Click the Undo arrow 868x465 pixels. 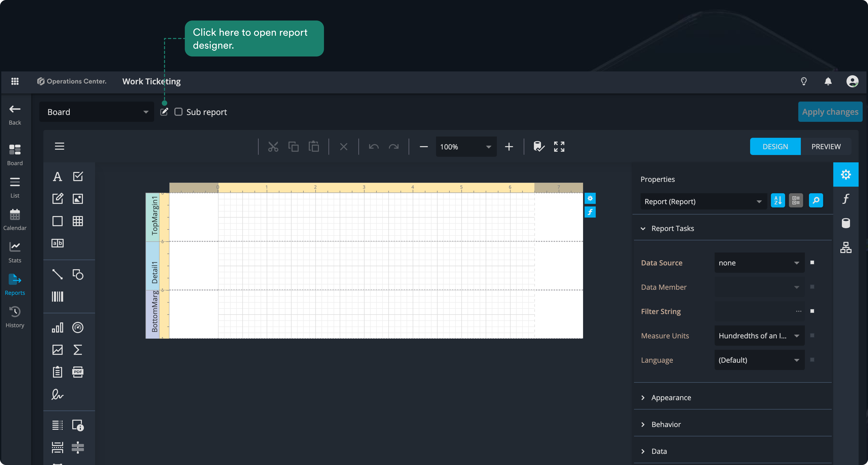(374, 147)
